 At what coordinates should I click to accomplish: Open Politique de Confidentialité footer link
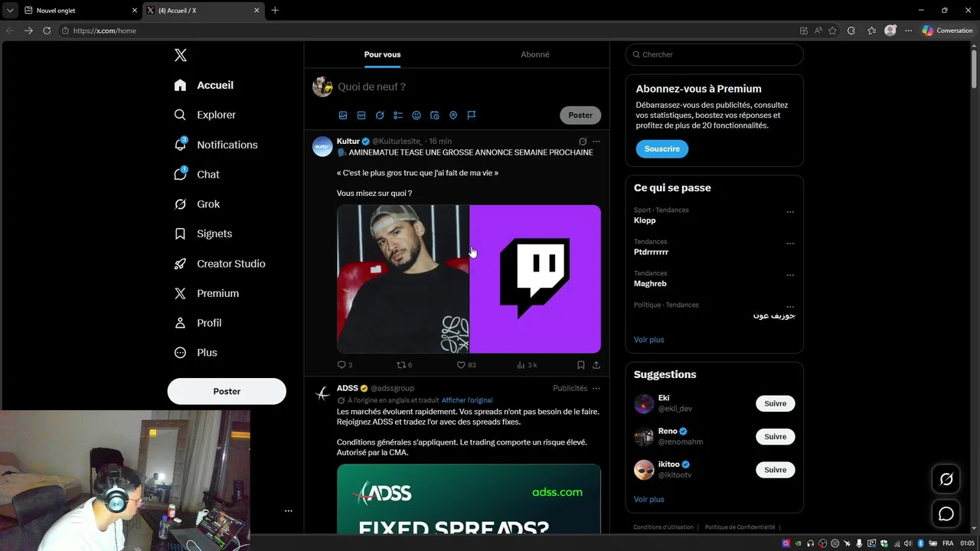[x=740, y=527]
